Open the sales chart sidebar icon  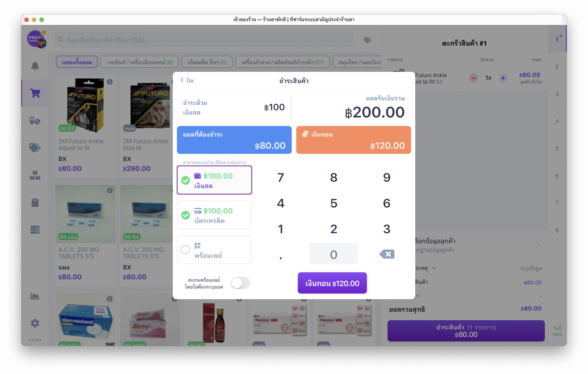coord(35,296)
